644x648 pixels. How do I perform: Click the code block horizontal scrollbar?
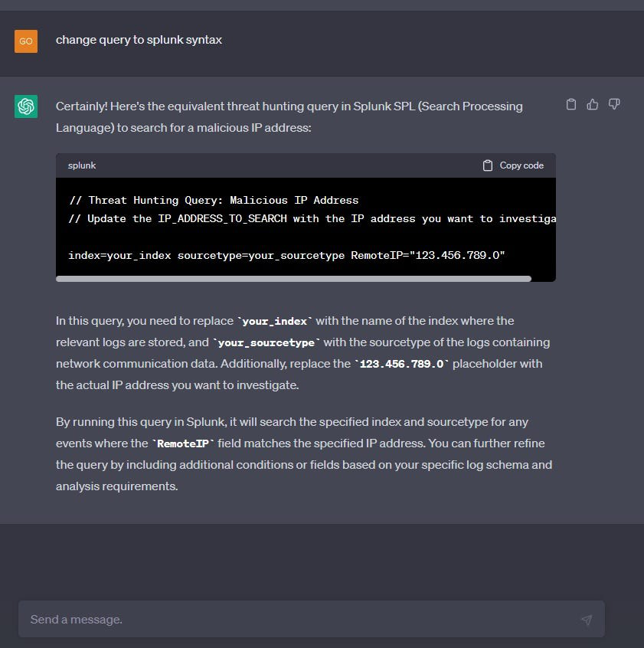[x=293, y=279]
